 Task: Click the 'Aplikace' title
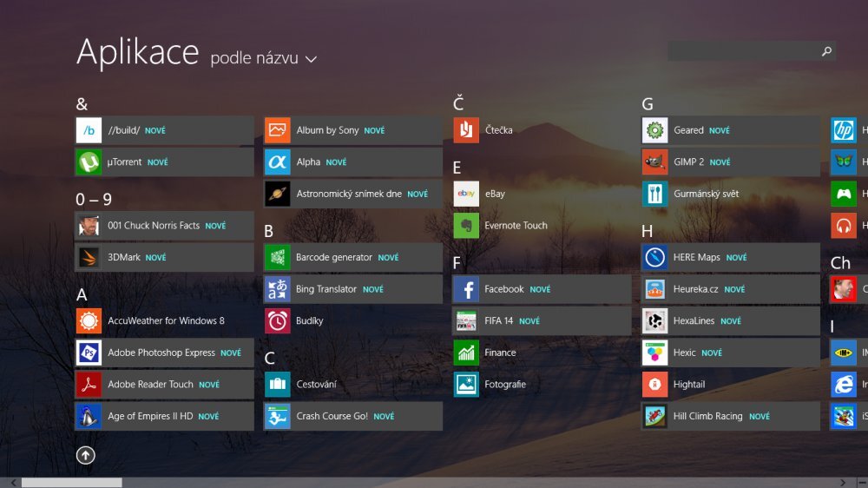(x=137, y=53)
